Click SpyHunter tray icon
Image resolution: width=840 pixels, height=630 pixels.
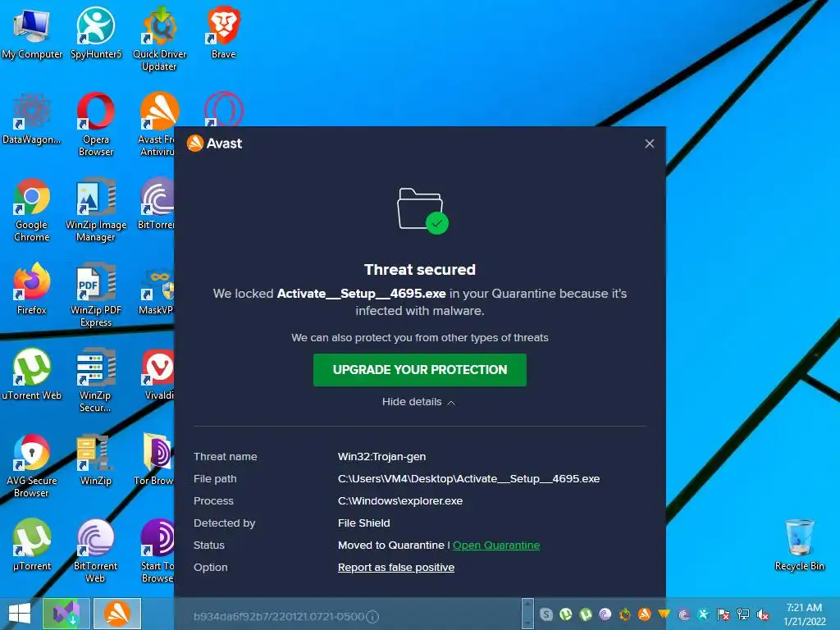[703, 614]
